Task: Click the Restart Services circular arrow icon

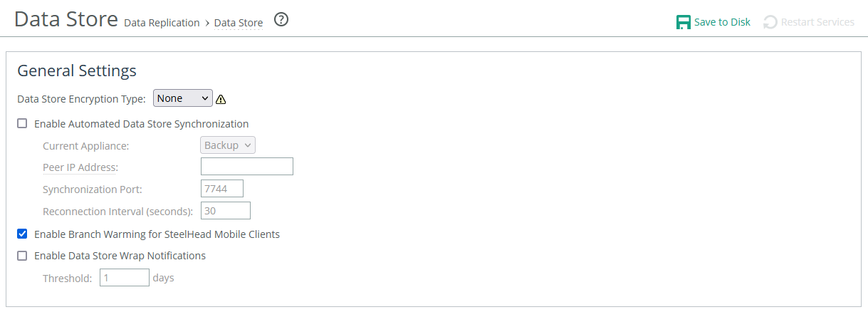Action: click(770, 22)
